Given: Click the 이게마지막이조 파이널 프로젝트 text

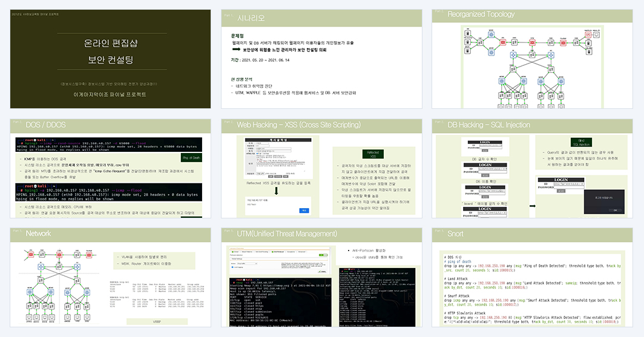Looking at the screenshot, I should [x=110, y=94].
